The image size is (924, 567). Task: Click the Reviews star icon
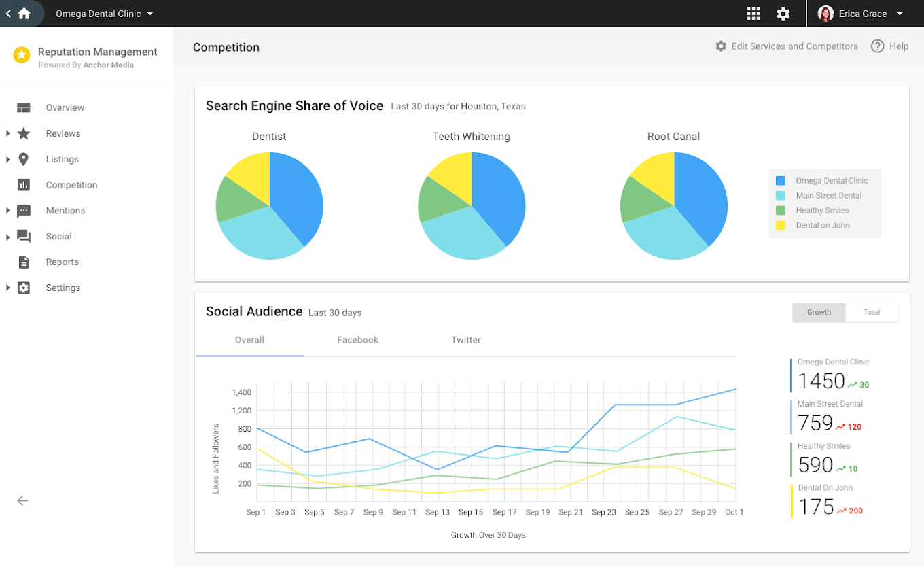click(x=24, y=133)
